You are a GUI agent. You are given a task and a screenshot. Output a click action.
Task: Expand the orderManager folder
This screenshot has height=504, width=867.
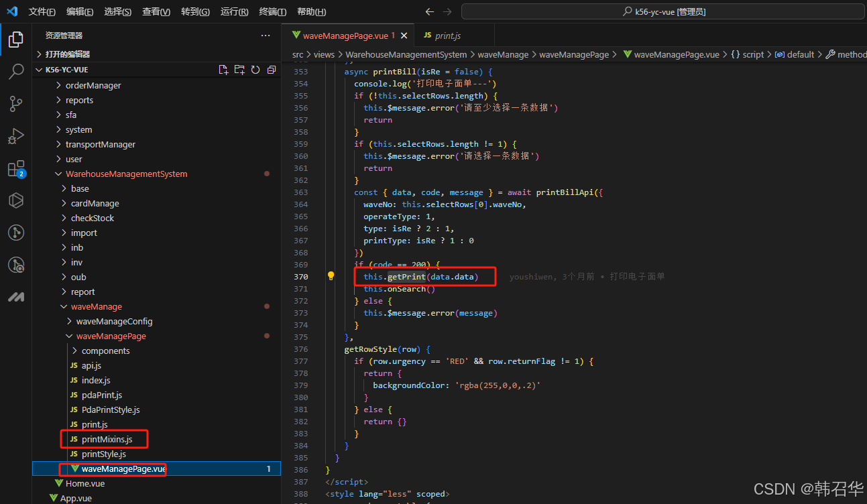click(x=156, y=85)
